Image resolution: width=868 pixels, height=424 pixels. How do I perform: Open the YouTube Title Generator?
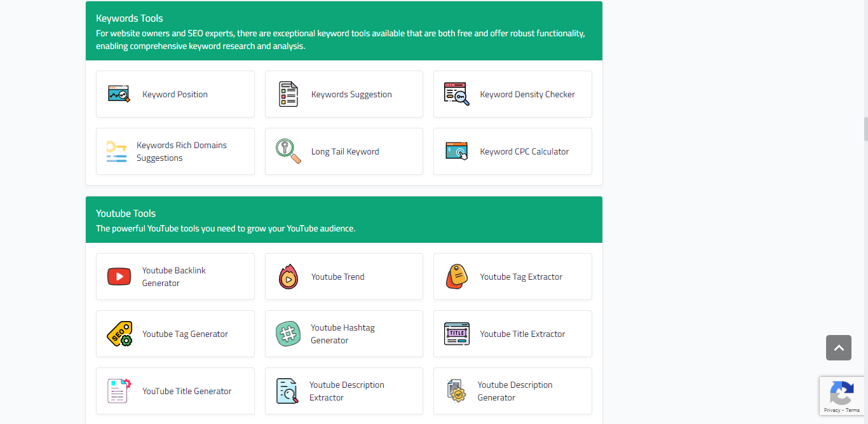point(175,391)
